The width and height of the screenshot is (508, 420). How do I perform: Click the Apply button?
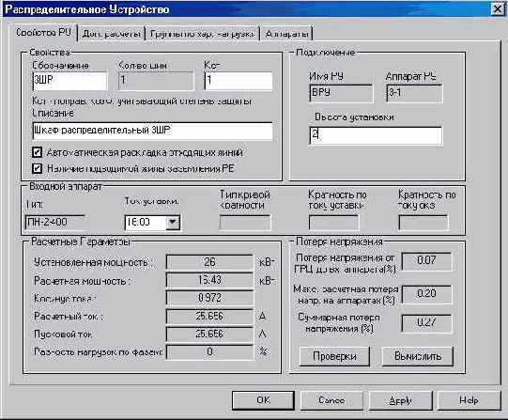tap(400, 400)
